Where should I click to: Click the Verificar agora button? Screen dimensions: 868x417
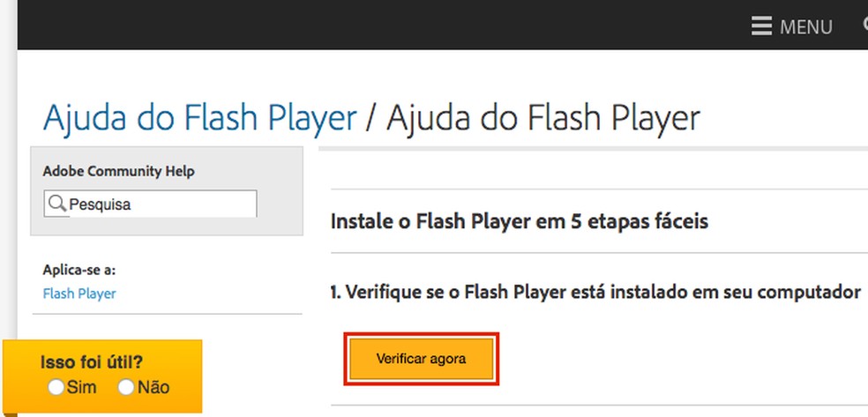pos(421,359)
